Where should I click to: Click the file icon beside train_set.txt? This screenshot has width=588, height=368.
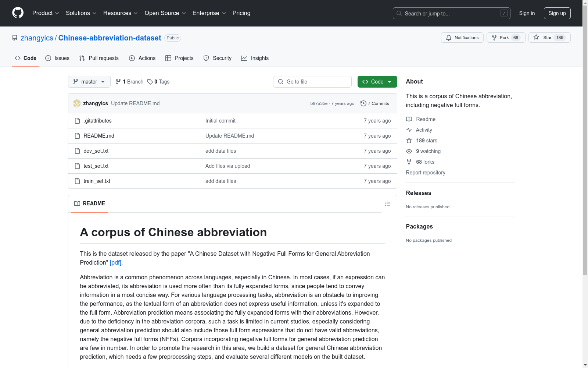pyautogui.click(x=77, y=181)
